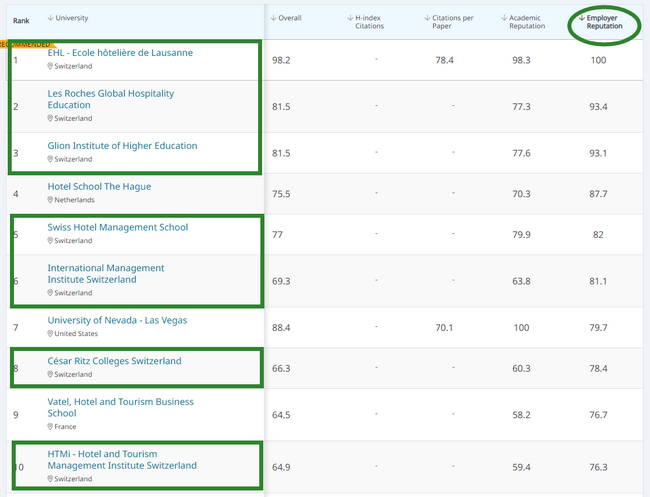Image resolution: width=650 pixels, height=497 pixels.
Task: Select Vatel overall score 64.5
Action: (x=281, y=415)
